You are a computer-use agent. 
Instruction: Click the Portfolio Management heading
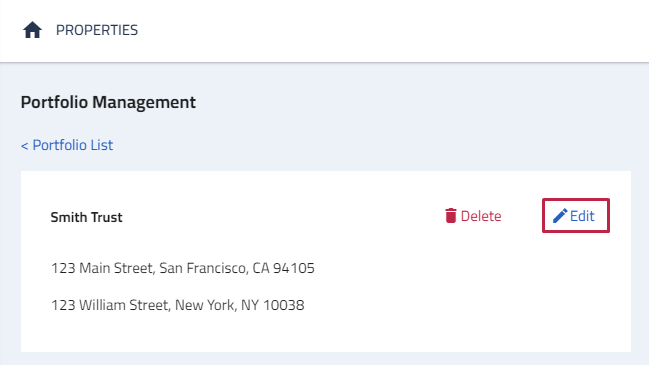pyautogui.click(x=108, y=102)
